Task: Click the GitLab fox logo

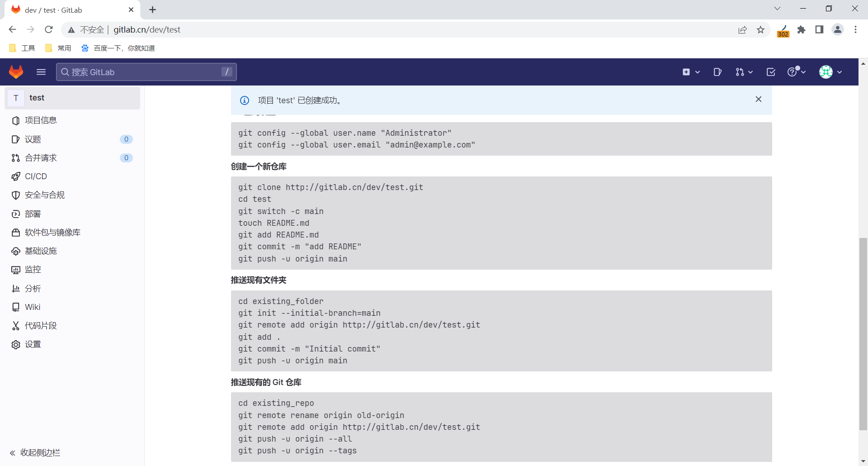Action: (x=16, y=72)
